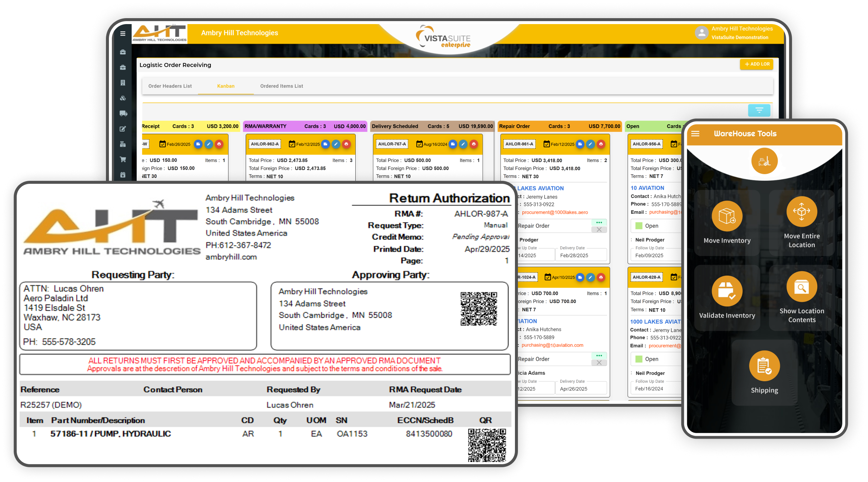Image resolution: width=868 pixels, height=482 pixels.
Task: Open the truck delivery sidebar icon
Action: pos(123,113)
